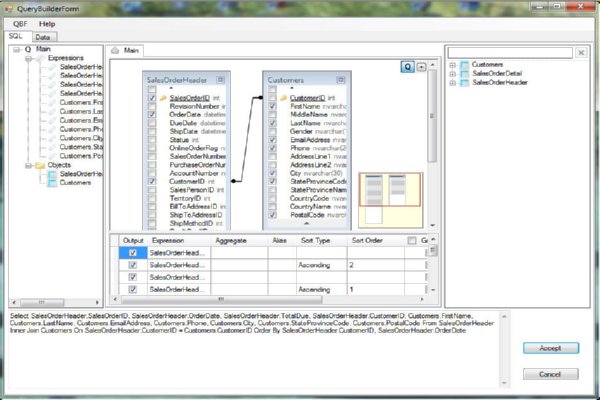This screenshot has height=400, width=600.
Task: Toggle Output checkbox in first grid row
Action: (133, 253)
